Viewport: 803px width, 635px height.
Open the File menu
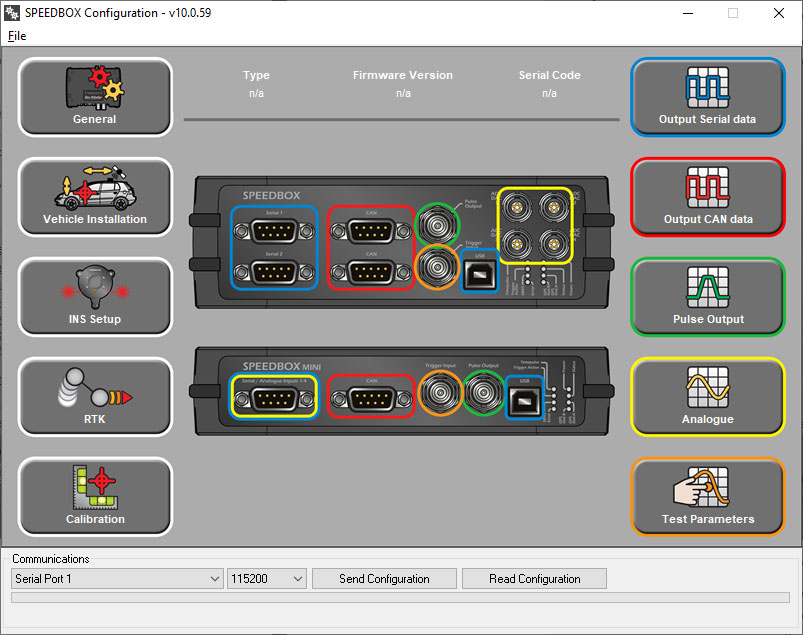[17, 36]
